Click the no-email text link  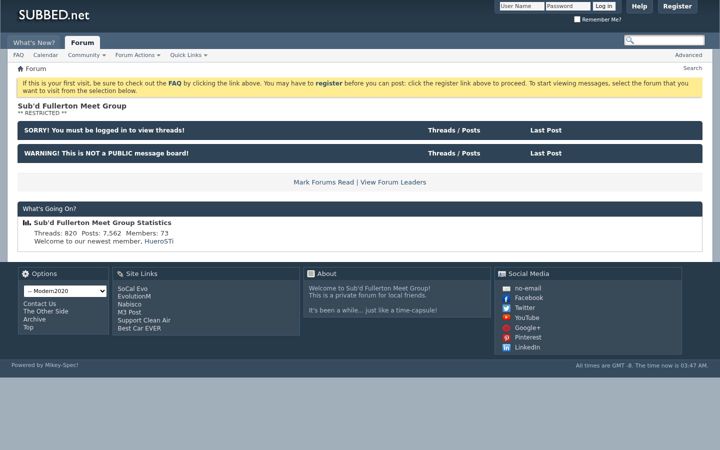point(528,288)
